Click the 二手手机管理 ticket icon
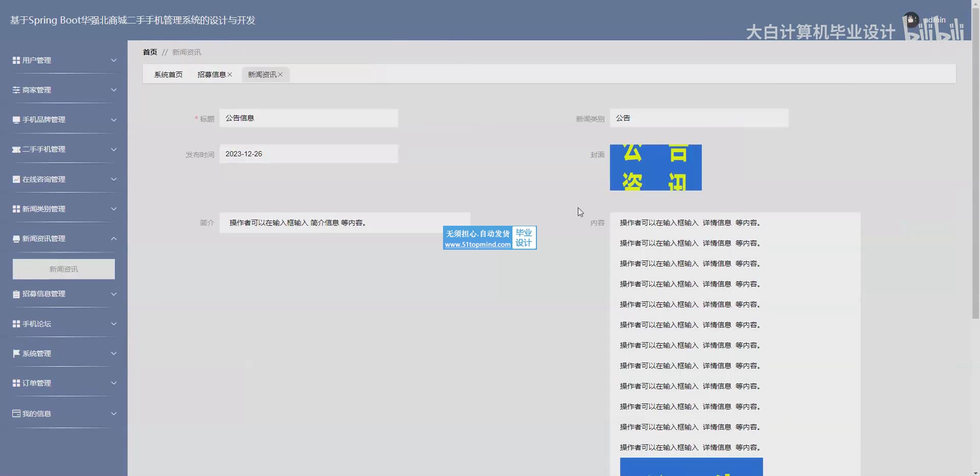 pyautogui.click(x=16, y=149)
